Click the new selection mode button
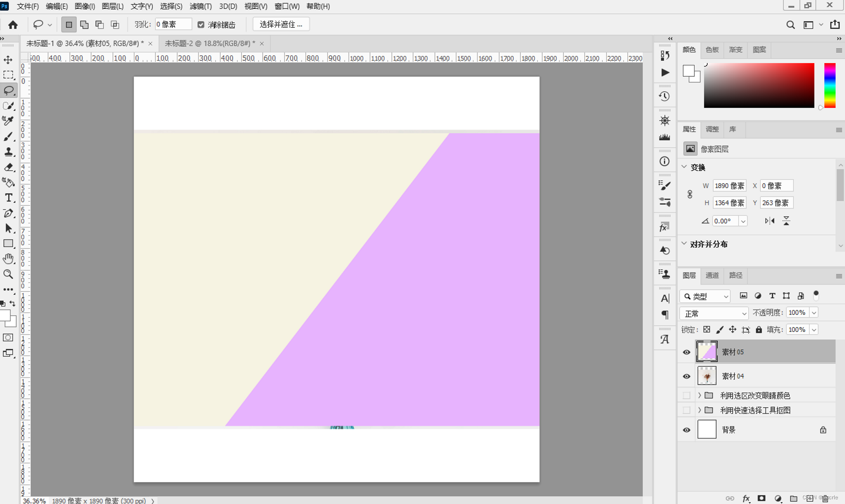The image size is (845, 504). point(68,25)
